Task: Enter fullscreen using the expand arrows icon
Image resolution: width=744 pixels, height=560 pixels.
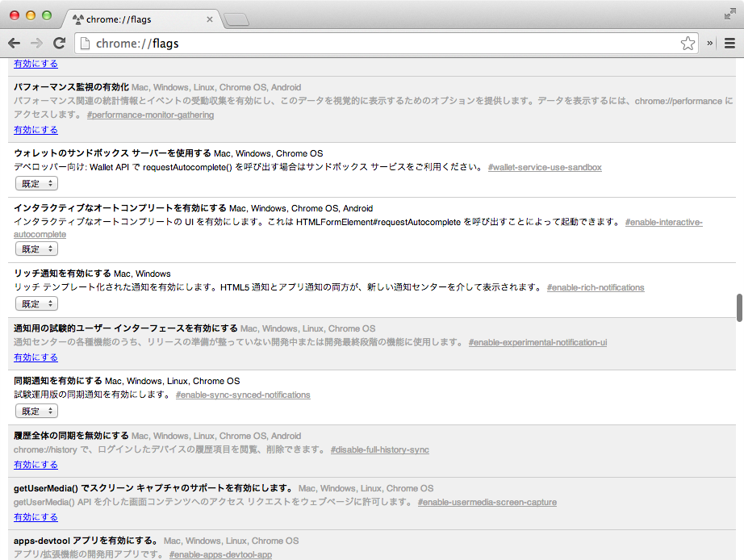Action: (x=729, y=15)
